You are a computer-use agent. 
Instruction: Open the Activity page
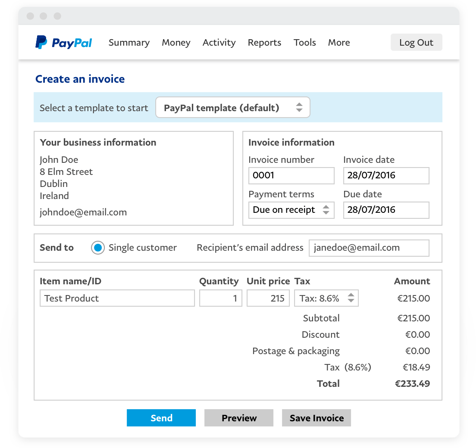(x=219, y=43)
